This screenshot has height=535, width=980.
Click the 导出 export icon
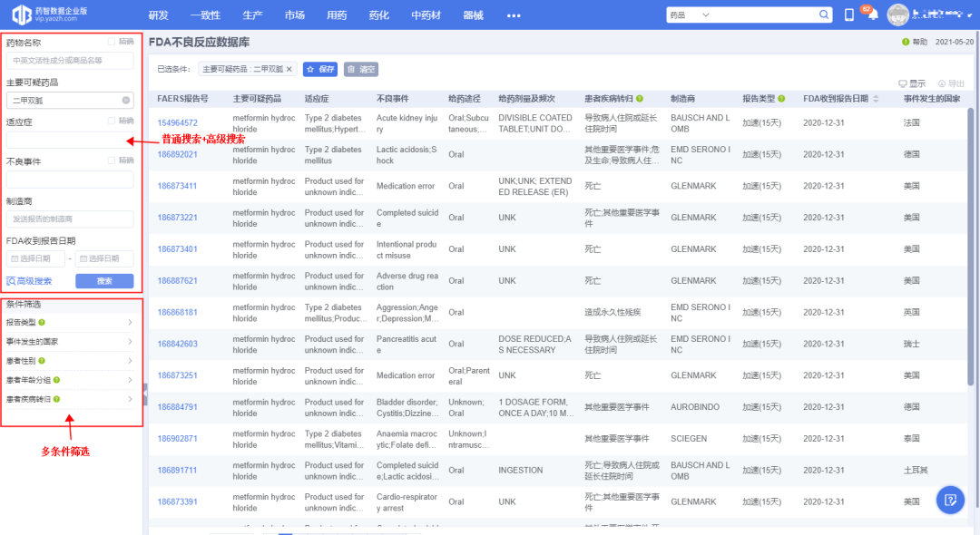(941, 83)
